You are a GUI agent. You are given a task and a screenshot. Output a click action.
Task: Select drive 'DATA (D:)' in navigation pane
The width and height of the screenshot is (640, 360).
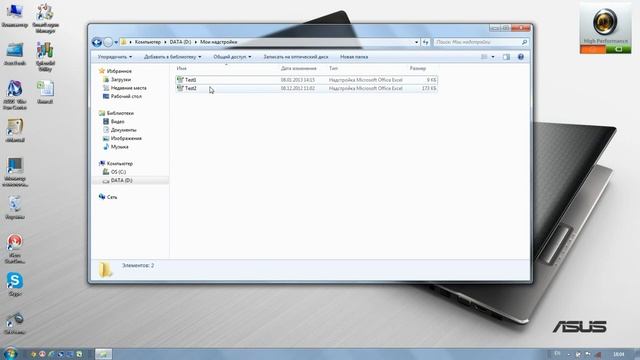coord(121,180)
